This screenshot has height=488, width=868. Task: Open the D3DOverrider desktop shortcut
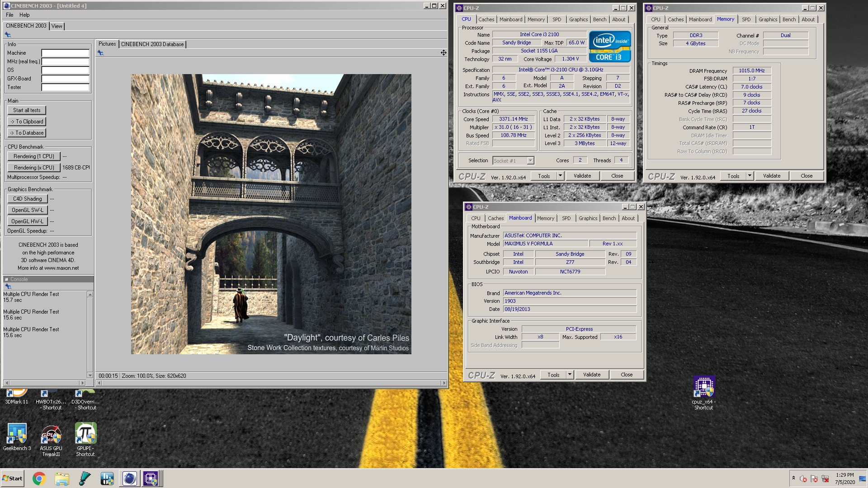85,400
